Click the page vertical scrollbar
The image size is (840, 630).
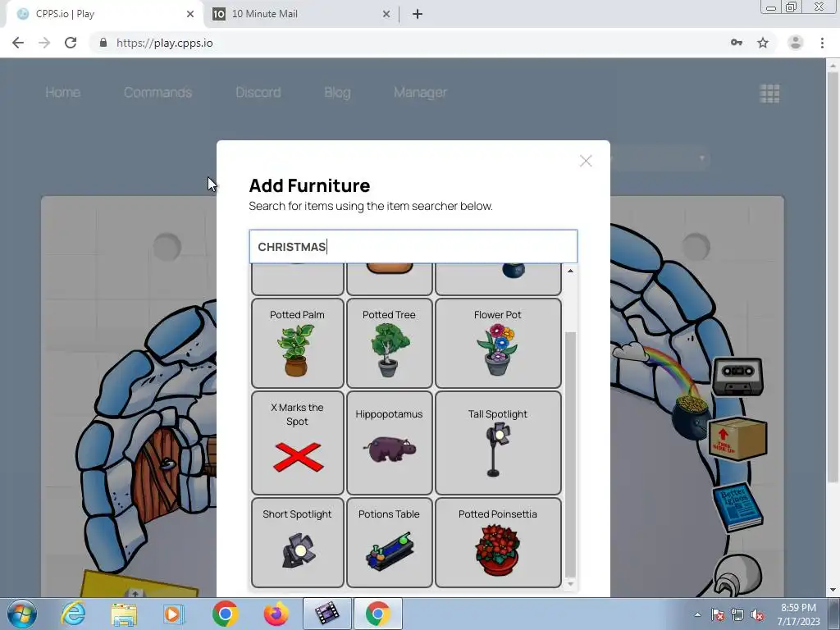tap(833, 279)
